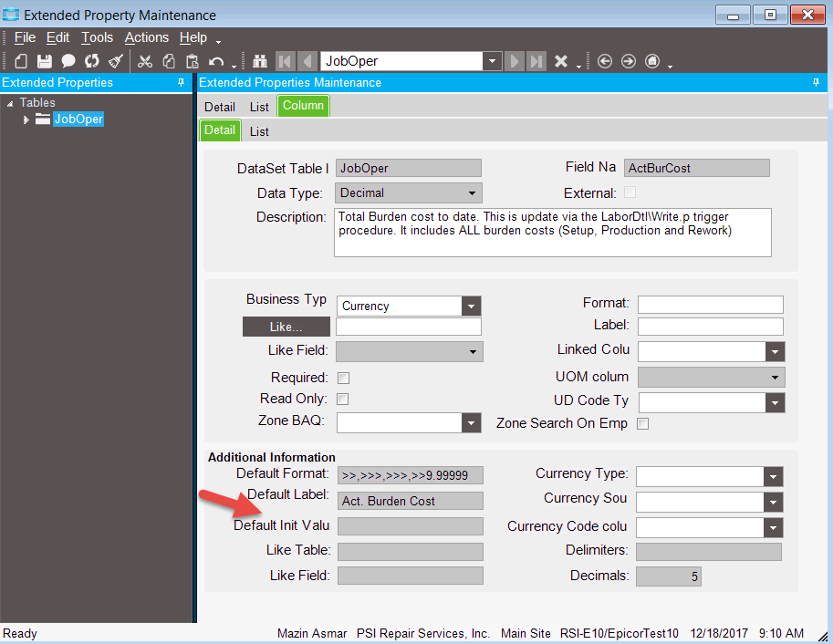
Task: Check the Zone Search On Emp checkbox
Action: coord(642,423)
